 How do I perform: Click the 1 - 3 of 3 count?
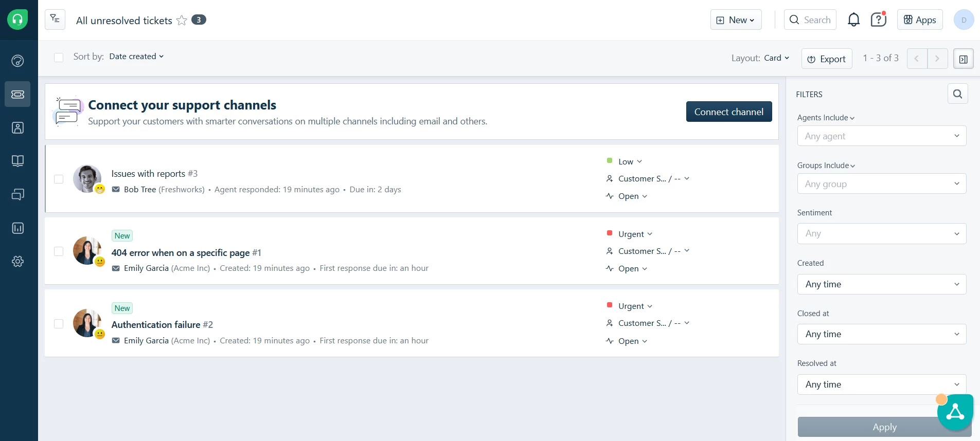[x=881, y=58]
